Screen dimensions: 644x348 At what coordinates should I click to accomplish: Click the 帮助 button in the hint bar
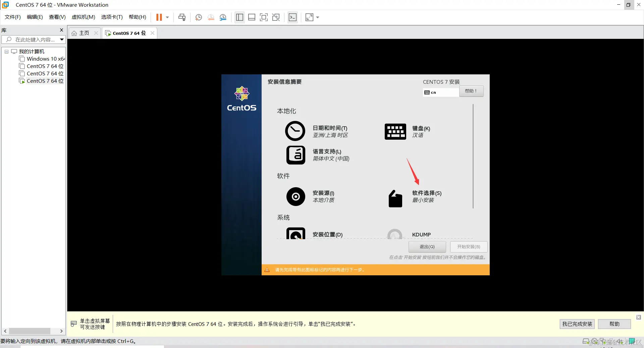614,324
